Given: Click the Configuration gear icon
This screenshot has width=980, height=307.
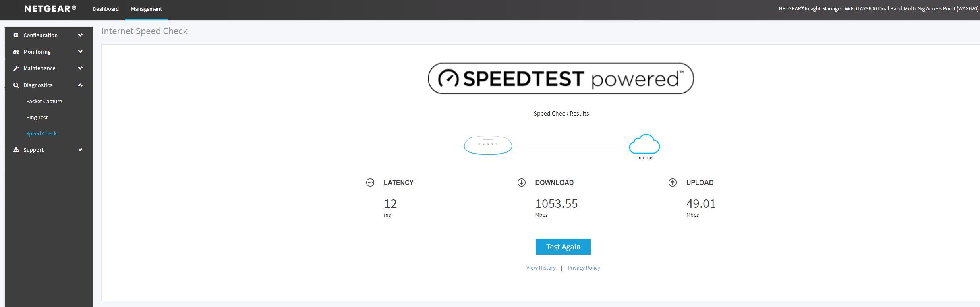Looking at the screenshot, I should [16, 35].
